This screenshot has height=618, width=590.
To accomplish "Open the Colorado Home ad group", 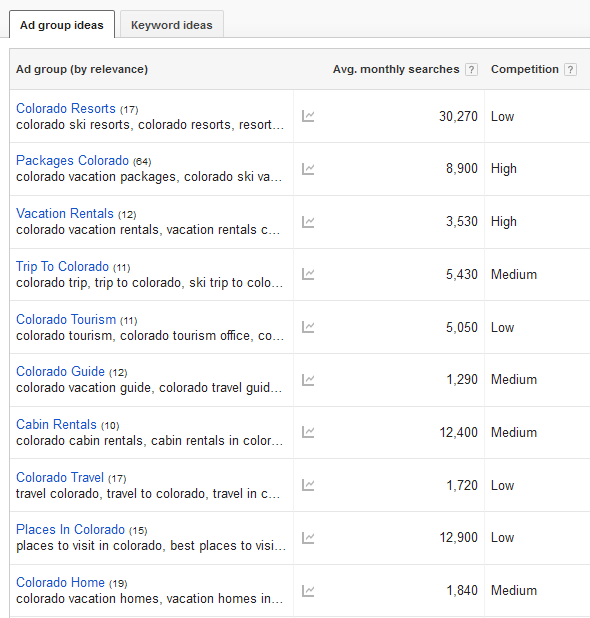I will (60, 582).
